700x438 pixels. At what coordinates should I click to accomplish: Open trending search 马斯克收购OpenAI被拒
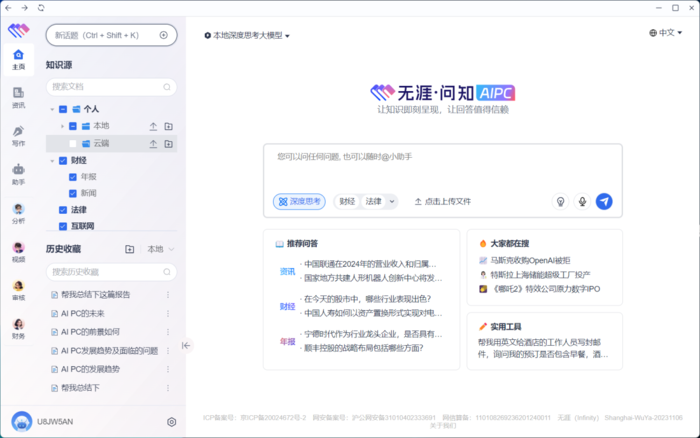point(530,260)
